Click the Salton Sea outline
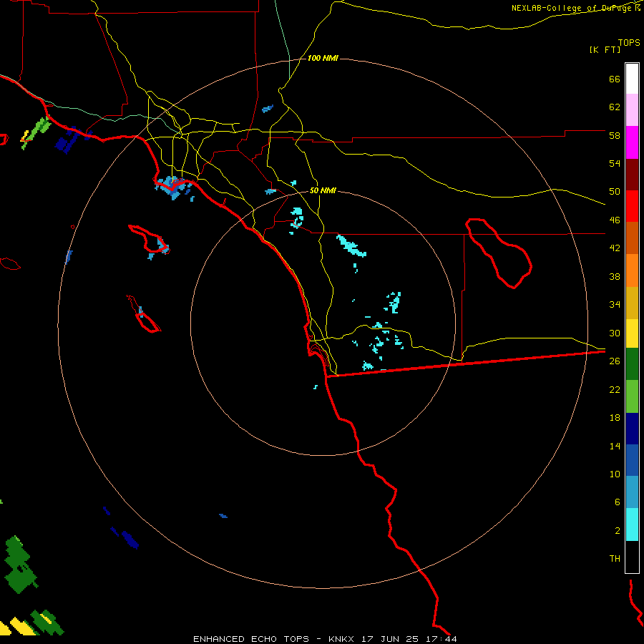This screenshot has height=644, width=644. click(499, 253)
